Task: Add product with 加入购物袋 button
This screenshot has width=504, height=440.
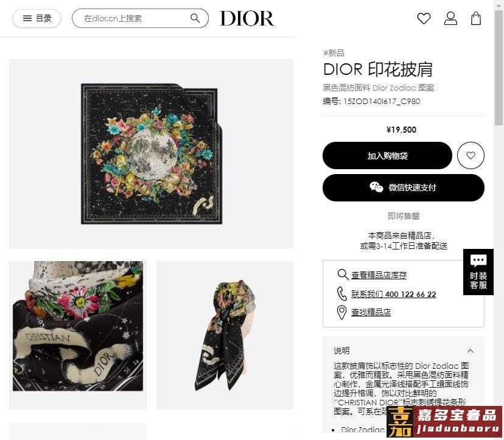Action: [387, 156]
